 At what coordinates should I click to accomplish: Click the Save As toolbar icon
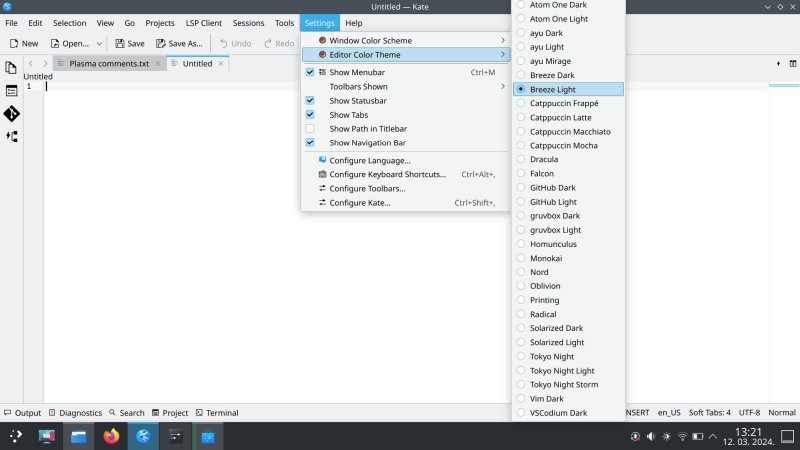179,43
